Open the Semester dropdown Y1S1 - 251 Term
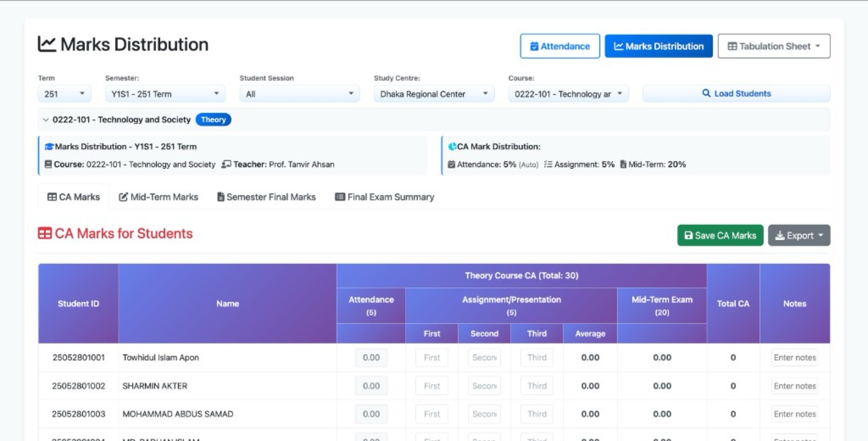868x441 pixels. pos(165,94)
